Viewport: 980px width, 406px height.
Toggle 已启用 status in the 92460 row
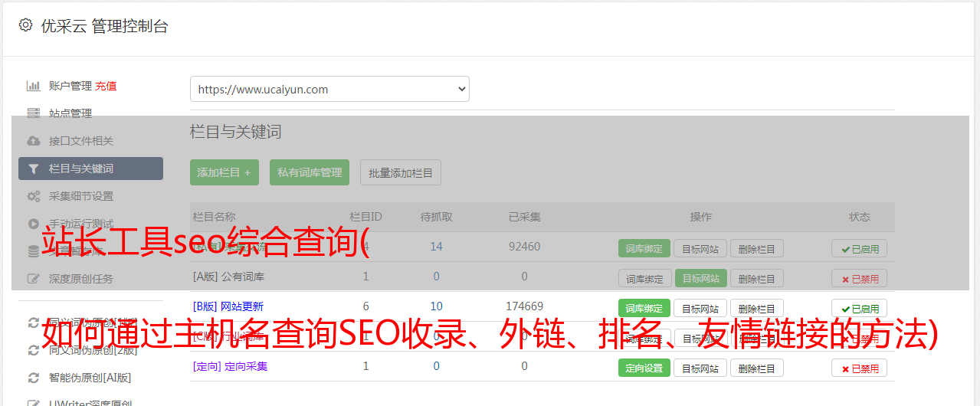[860, 248]
